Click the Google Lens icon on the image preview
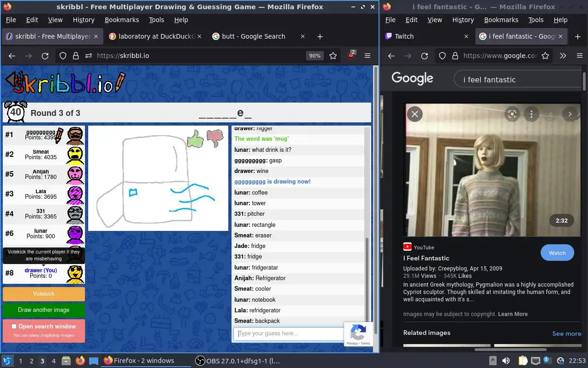The image size is (588, 368). pyautogui.click(x=512, y=114)
